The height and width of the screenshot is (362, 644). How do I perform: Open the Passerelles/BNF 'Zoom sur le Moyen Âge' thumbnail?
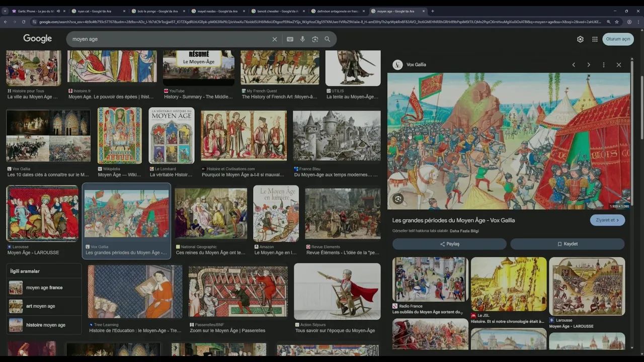pyautogui.click(x=238, y=292)
